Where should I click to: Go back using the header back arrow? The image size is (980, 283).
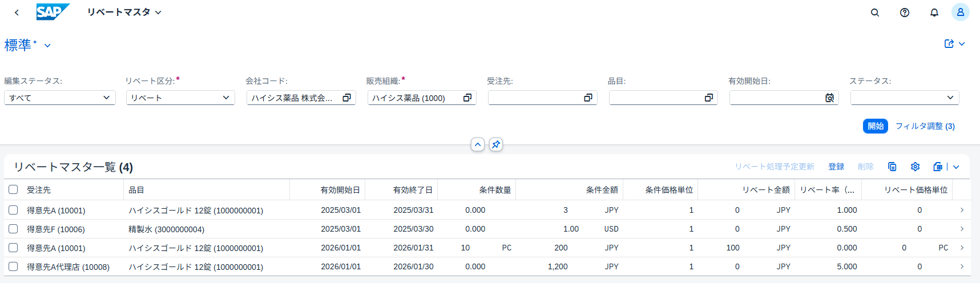tap(17, 12)
